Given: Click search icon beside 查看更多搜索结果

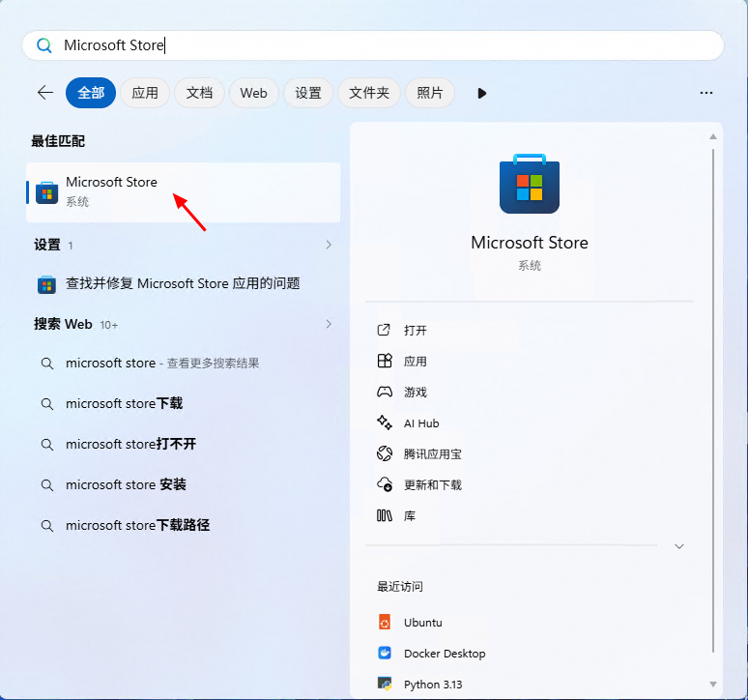Looking at the screenshot, I should pyautogui.click(x=46, y=364).
